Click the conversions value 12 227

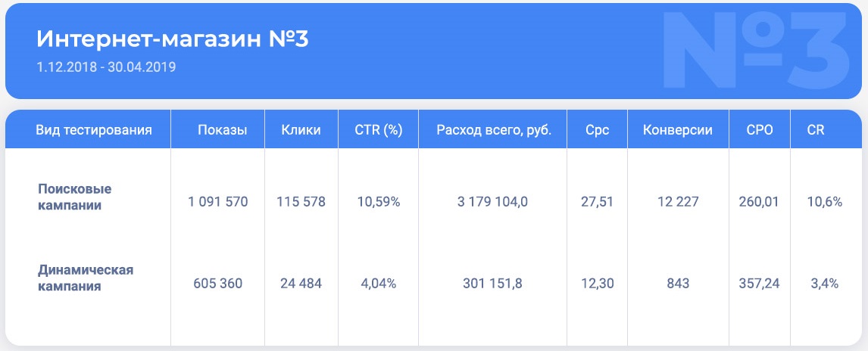pyautogui.click(x=678, y=202)
